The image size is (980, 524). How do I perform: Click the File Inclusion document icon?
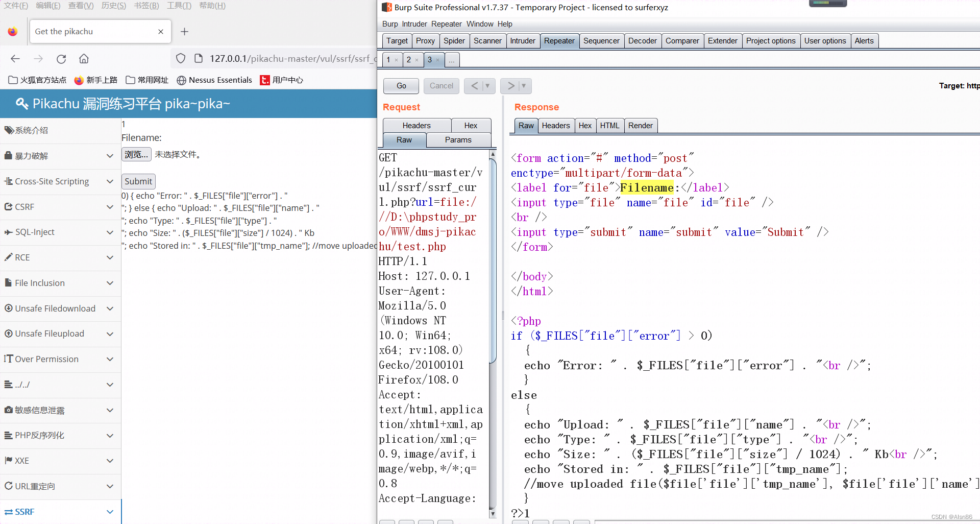click(8, 283)
